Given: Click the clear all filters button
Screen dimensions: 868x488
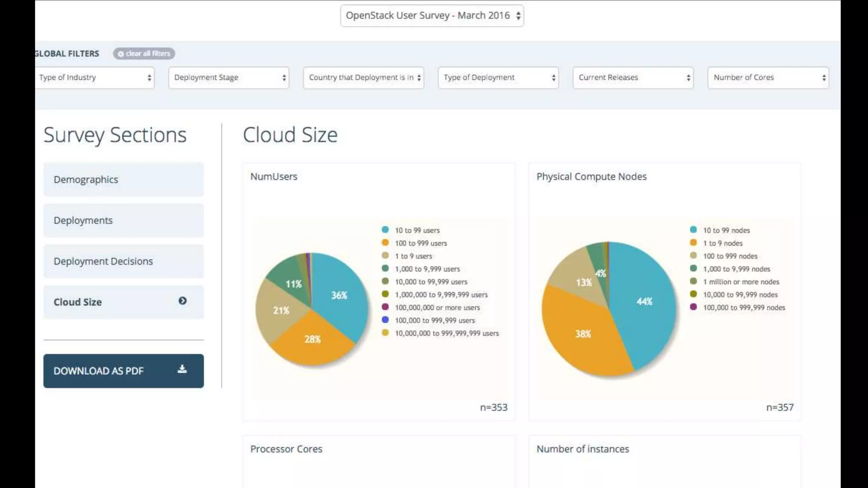Looking at the screenshot, I should point(144,53).
